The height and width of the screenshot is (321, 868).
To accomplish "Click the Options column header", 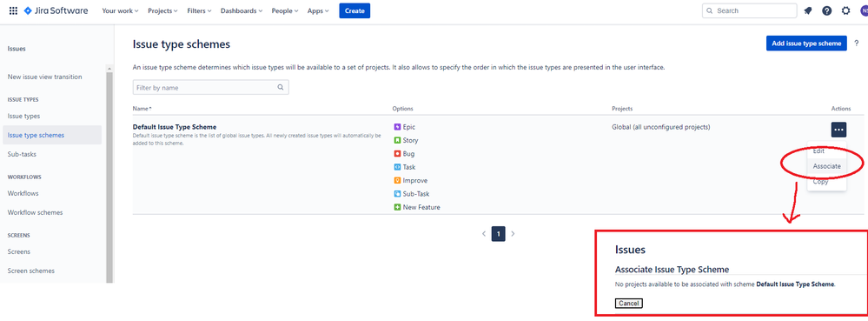I will click(x=402, y=109).
